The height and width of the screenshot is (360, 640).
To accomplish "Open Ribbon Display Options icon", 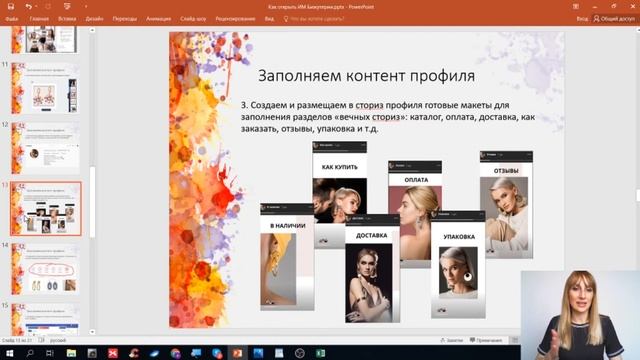I will 576,7.
